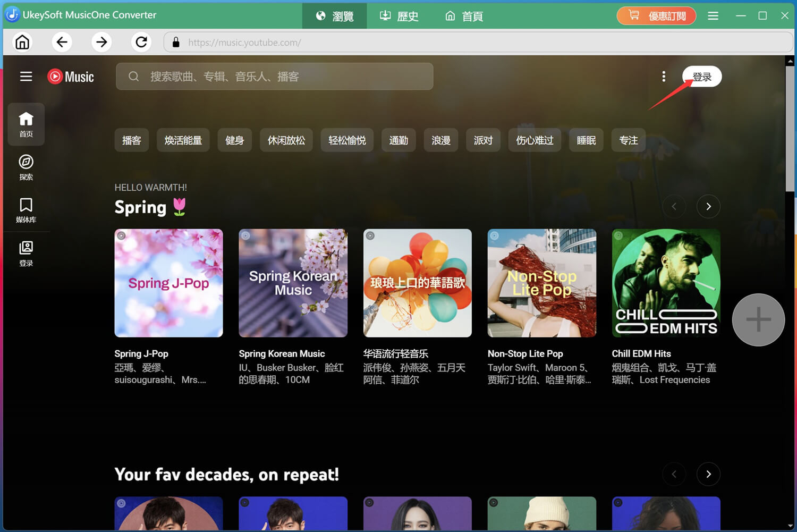Advance the Spring carousel with right arrow

[708, 206]
